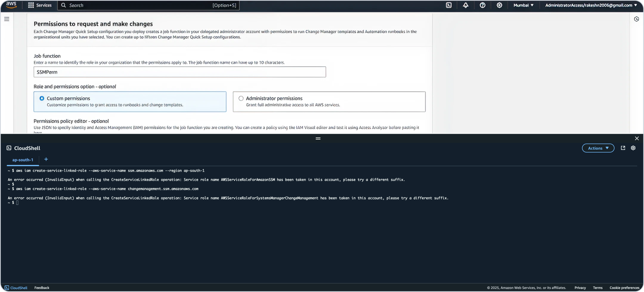Select Administrator permissions radio option

pos(241,98)
